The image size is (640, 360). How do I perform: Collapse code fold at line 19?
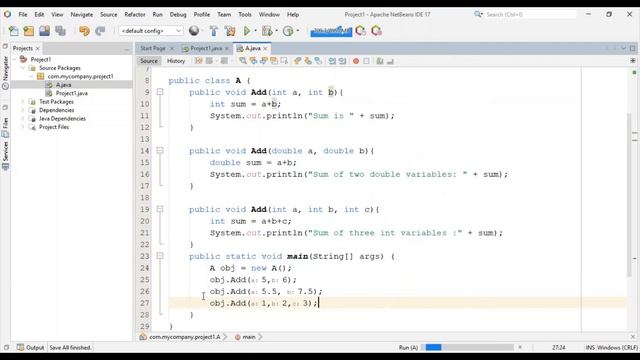click(x=160, y=209)
